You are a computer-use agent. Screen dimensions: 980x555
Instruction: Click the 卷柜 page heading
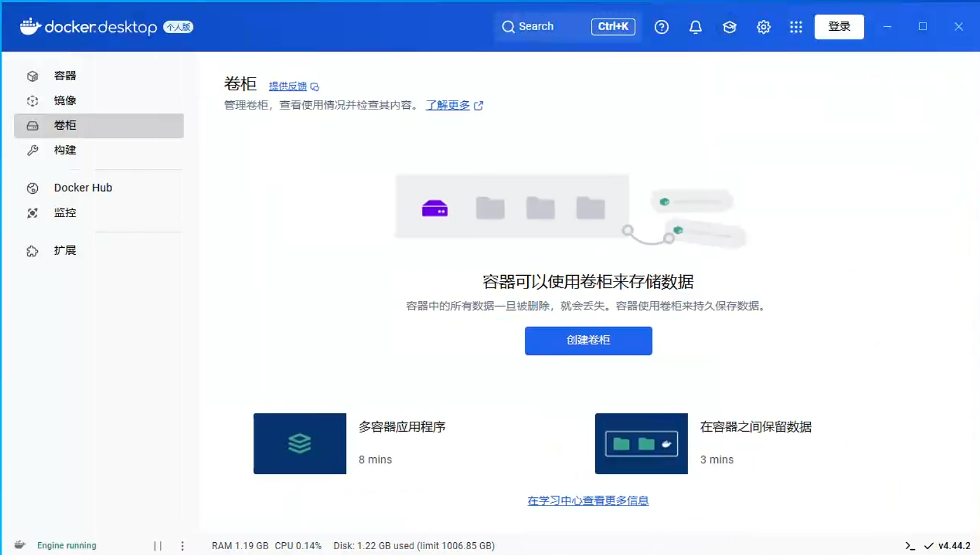pyautogui.click(x=241, y=84)
